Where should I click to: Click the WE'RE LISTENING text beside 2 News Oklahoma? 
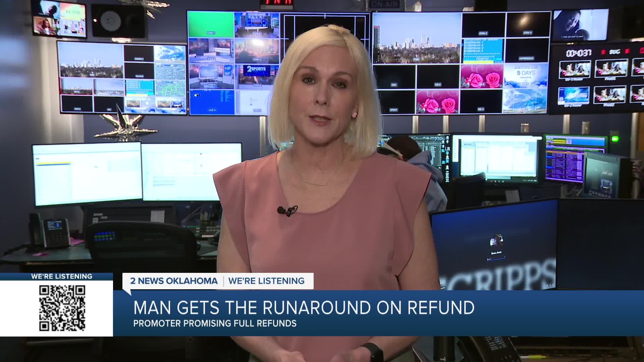pyautogui.click(x=266, y=281)
